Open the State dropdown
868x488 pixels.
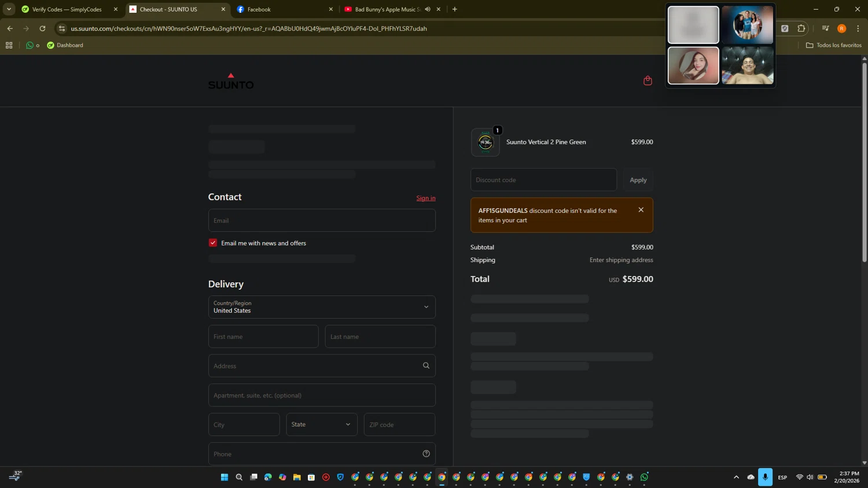tap(322, 424)
